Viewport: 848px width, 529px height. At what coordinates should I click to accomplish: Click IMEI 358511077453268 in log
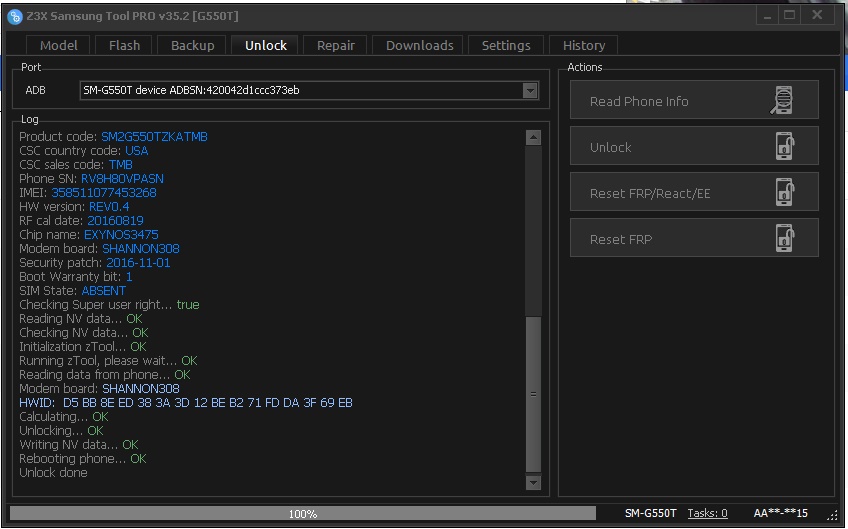[x=104, y=193]
